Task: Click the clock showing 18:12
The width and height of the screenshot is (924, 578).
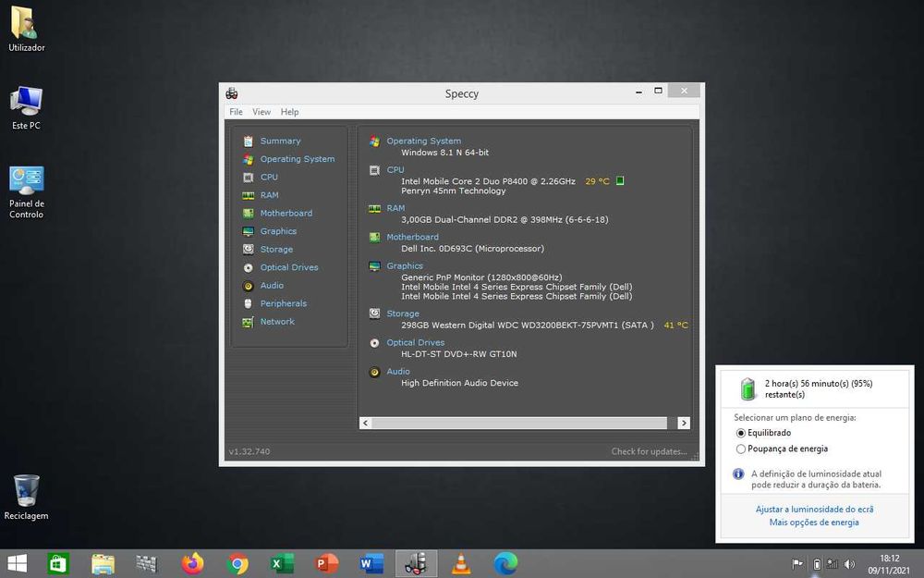Action: tap(889, 559)
